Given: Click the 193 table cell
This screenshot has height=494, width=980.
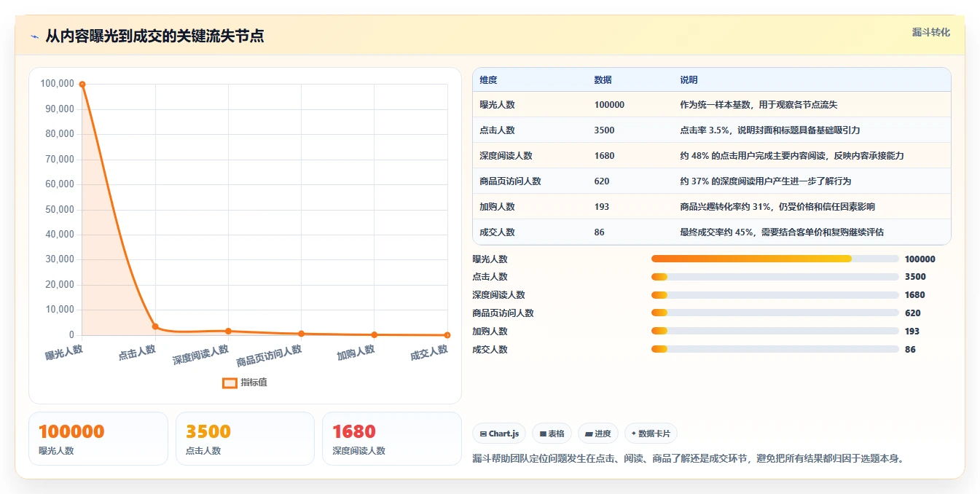Looking at the screenshot, I should pos(602,207).
